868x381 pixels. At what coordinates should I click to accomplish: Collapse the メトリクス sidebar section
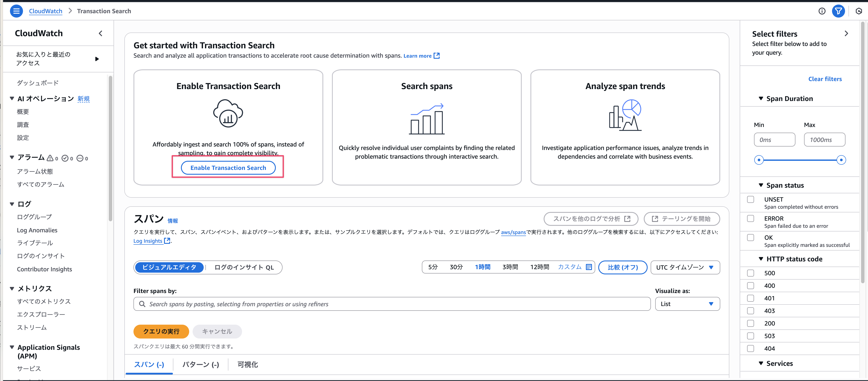[x=12, y=289]
